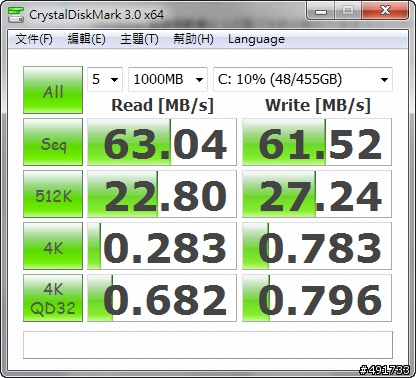This screenshot has height=378, width=416.
Task: Open the 主題(T) menu
Action: click(x=139, y=39)
